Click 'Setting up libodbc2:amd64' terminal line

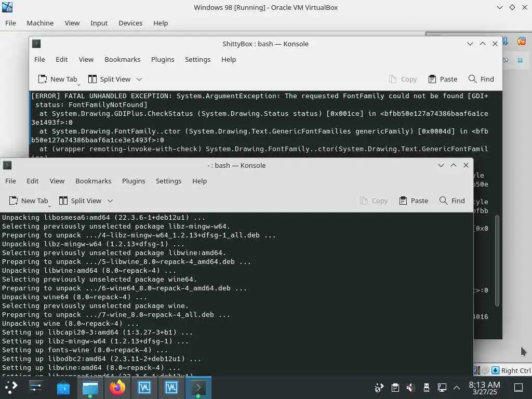pyautogui.click(x=101, y=358)
